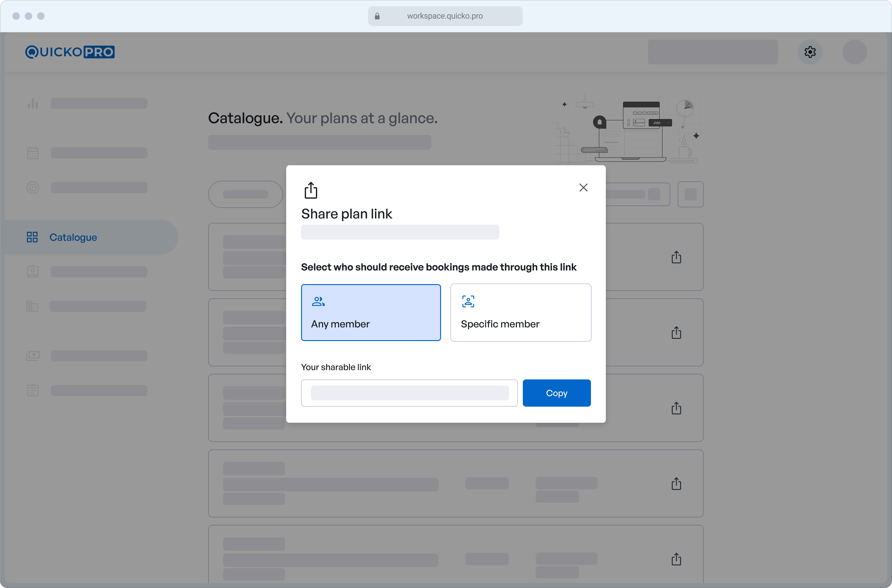This screenshot has height=588, width=892.
Task: Click the Catalogue grid icon in sidebar
Action: pyautogui.click(x=32, y=237)
